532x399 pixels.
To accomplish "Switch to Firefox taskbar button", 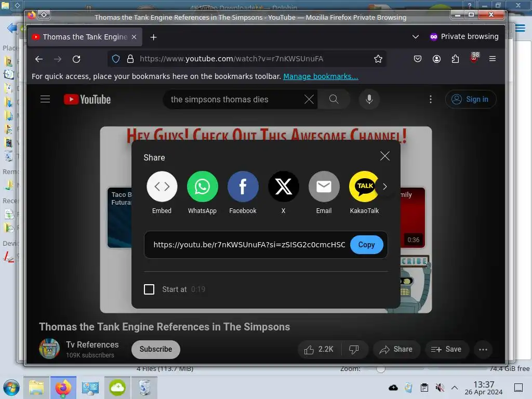I will [63, 388].
